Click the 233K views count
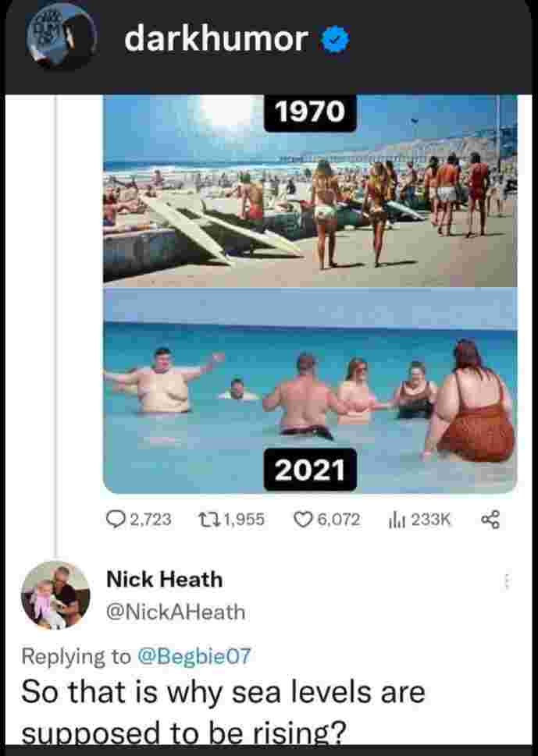538x756 pixels. click(430, 520)
